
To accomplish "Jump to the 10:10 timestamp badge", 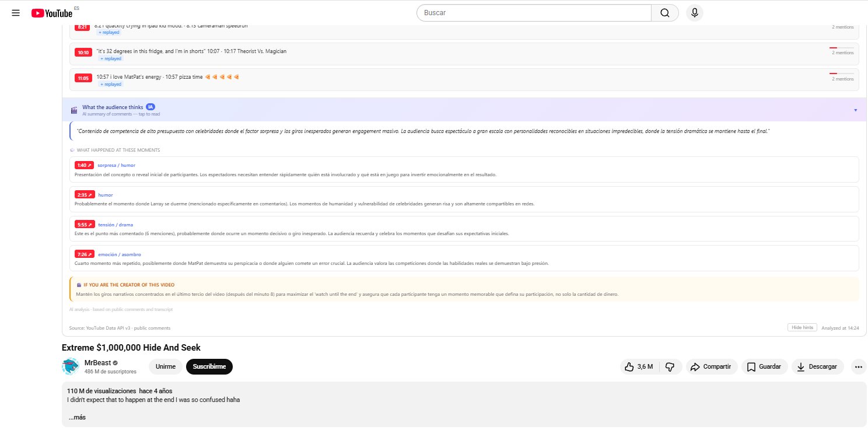I will click(x=82, y=53).
